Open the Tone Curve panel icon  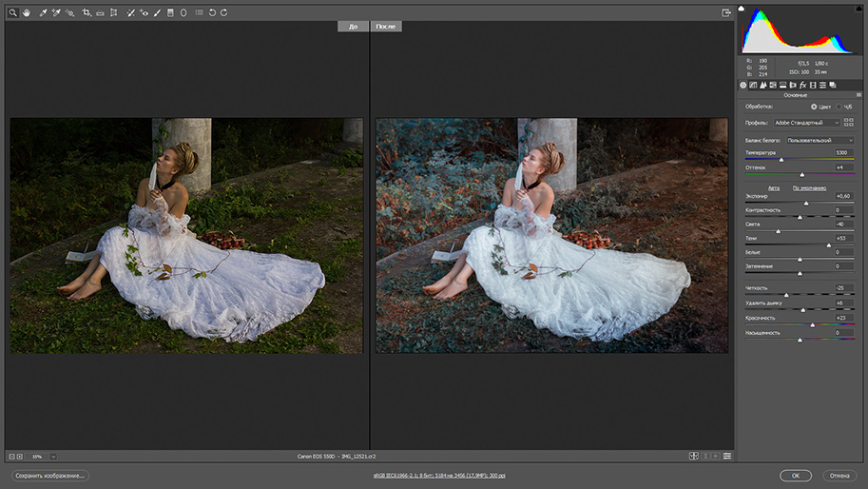753,85
